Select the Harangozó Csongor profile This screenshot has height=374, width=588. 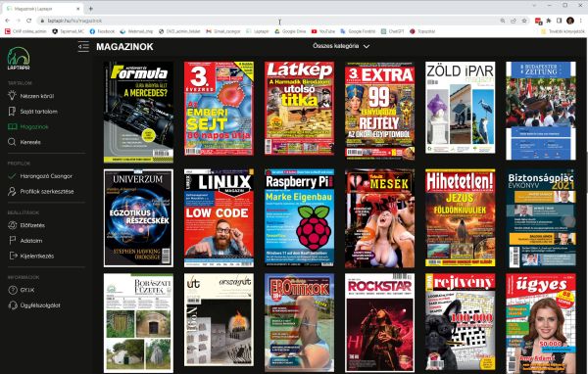tap(46, 176)
